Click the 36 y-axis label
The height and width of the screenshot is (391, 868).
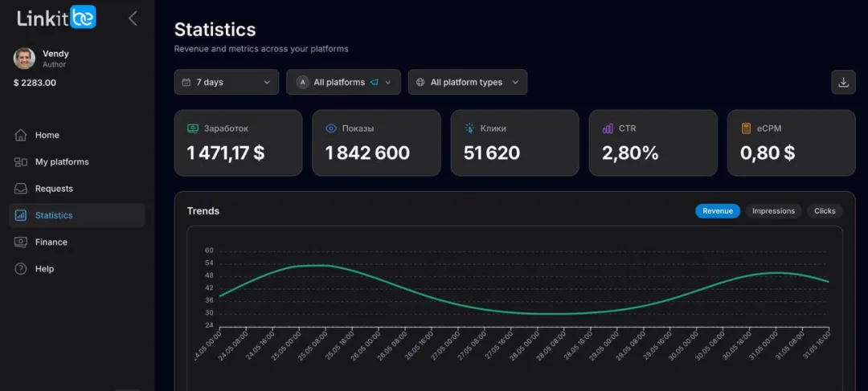click(x=209, y=300)
